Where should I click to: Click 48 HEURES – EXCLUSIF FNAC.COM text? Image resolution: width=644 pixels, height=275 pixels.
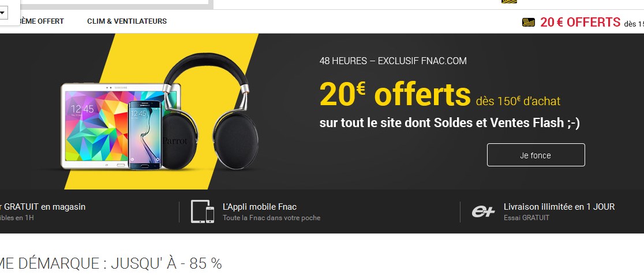(393, 61)
